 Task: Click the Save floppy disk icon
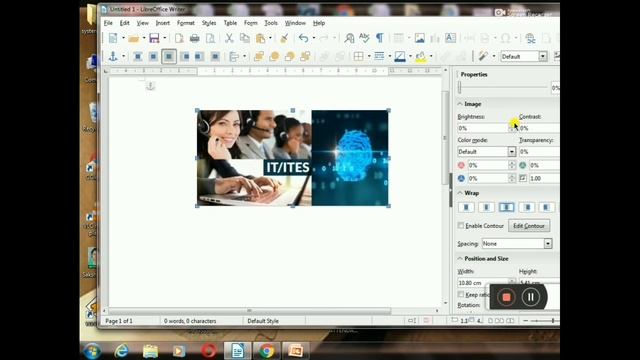154,38
